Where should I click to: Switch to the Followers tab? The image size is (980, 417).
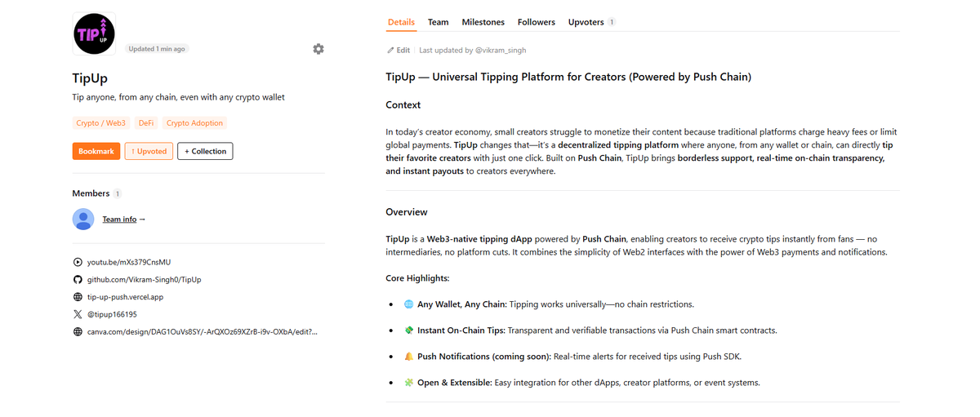coord(537,22)
